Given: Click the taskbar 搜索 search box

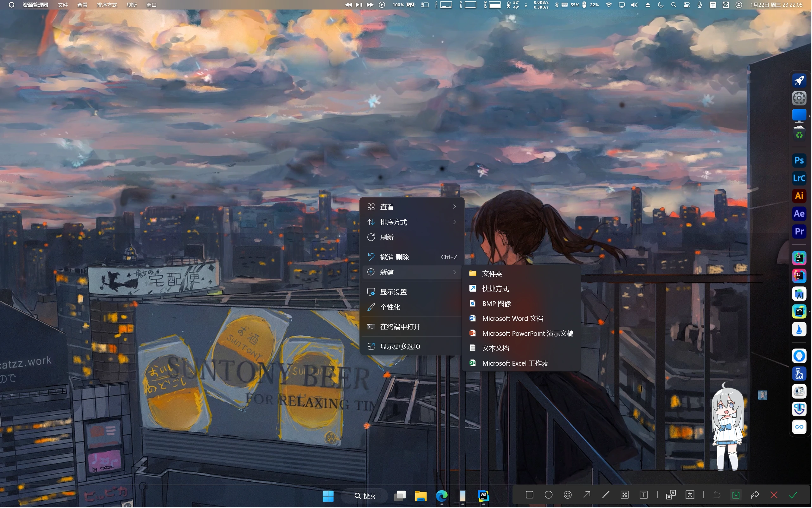Looking at the screenshot, I should click(365, 496).
